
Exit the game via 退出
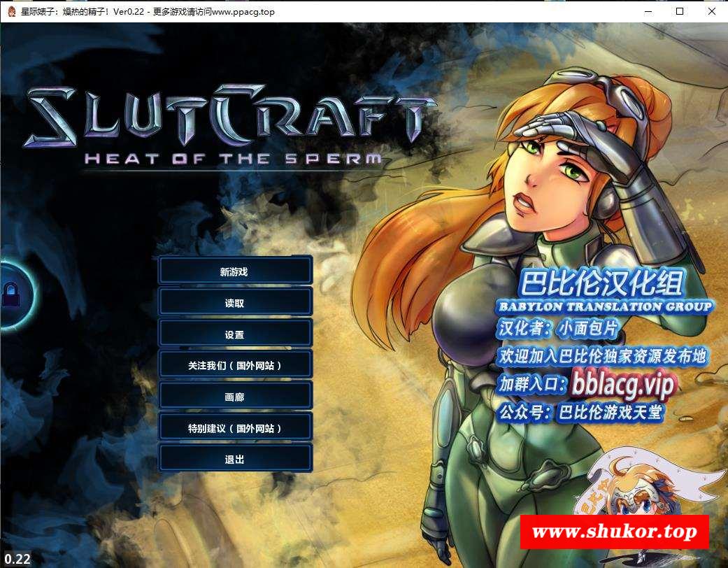point(235,459)
